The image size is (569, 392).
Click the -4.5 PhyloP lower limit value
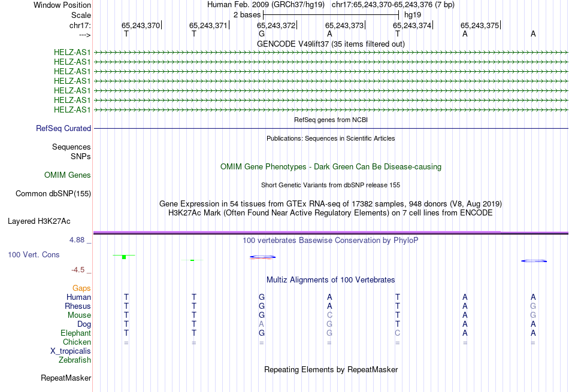tap(78, 270)
